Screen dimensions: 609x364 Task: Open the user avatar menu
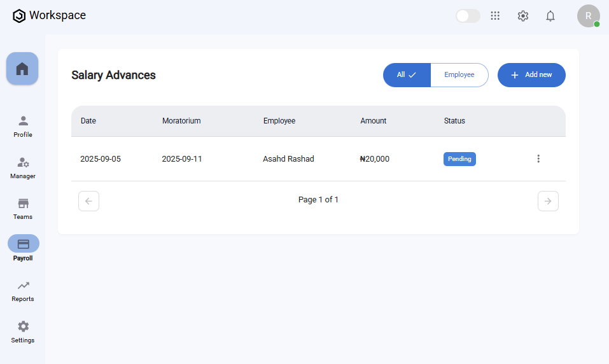coord(588,16)
